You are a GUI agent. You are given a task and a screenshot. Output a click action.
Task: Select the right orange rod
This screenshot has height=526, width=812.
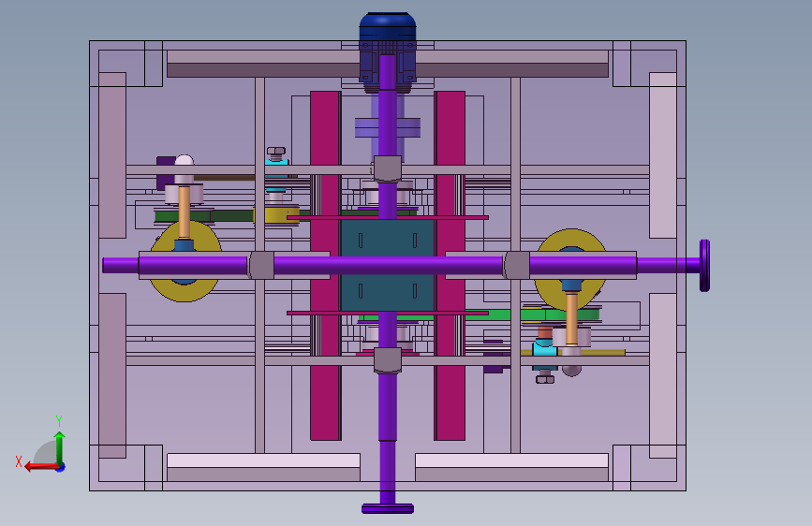[x=571, y=318]
